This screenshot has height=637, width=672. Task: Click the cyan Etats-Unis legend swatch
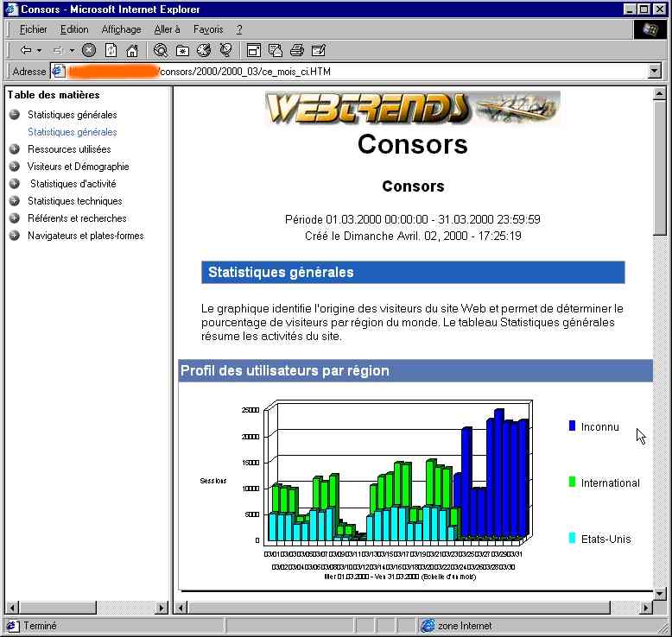(x=572, y=538)
